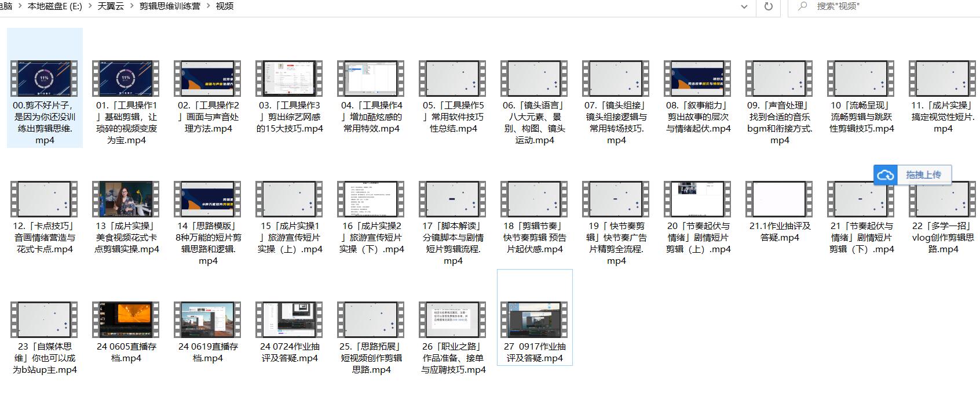Viewport: 980px width, 407px height.
Task: Click the 24 0619直播存档 video thumbnail
Action: pos(207,319)
